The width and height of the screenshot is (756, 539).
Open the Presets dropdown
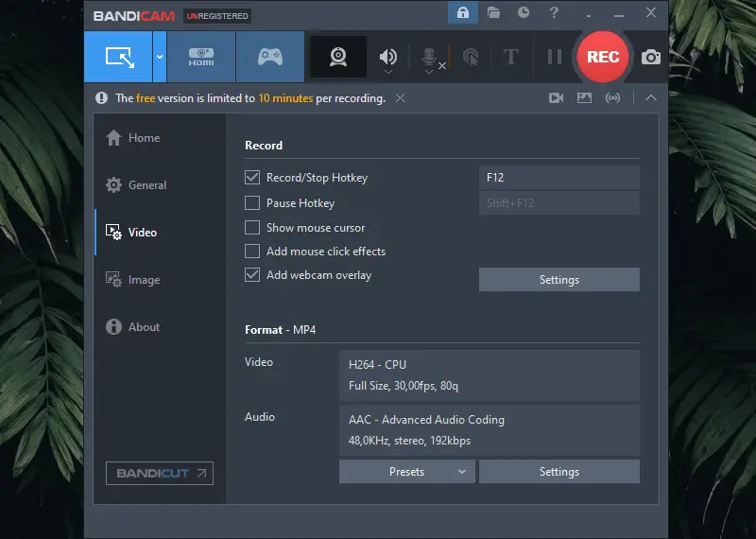click(x=407, y=472)
